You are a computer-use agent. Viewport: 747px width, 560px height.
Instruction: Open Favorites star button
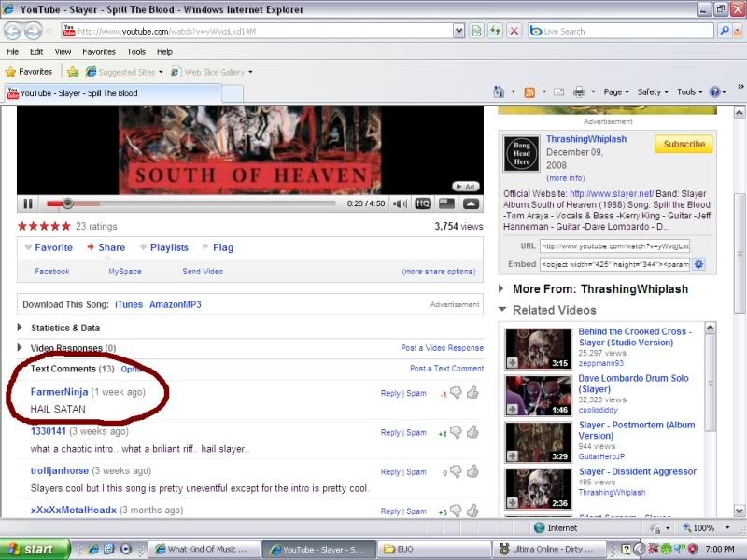[x=29, y=72]
